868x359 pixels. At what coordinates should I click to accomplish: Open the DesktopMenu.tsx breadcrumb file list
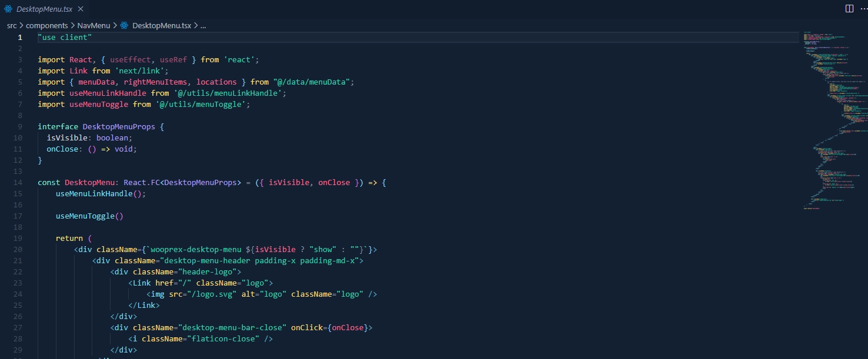(x=161, y=25)
